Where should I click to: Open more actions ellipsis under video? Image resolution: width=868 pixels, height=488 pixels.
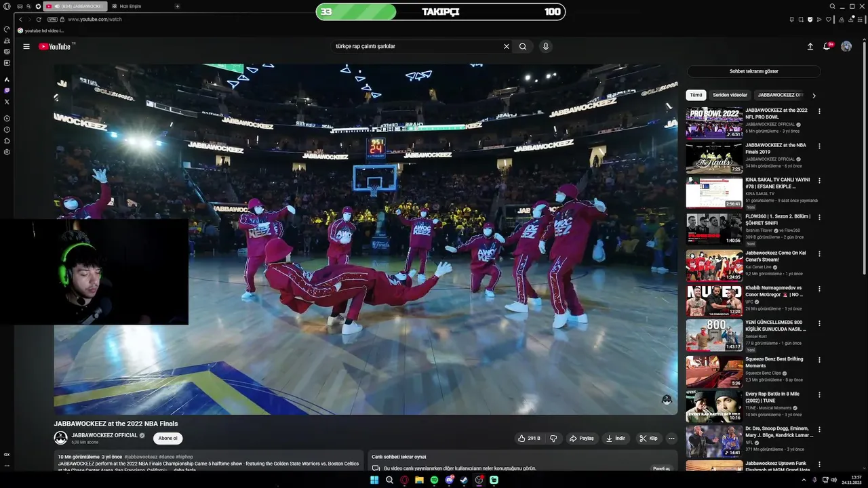[671, 439]
